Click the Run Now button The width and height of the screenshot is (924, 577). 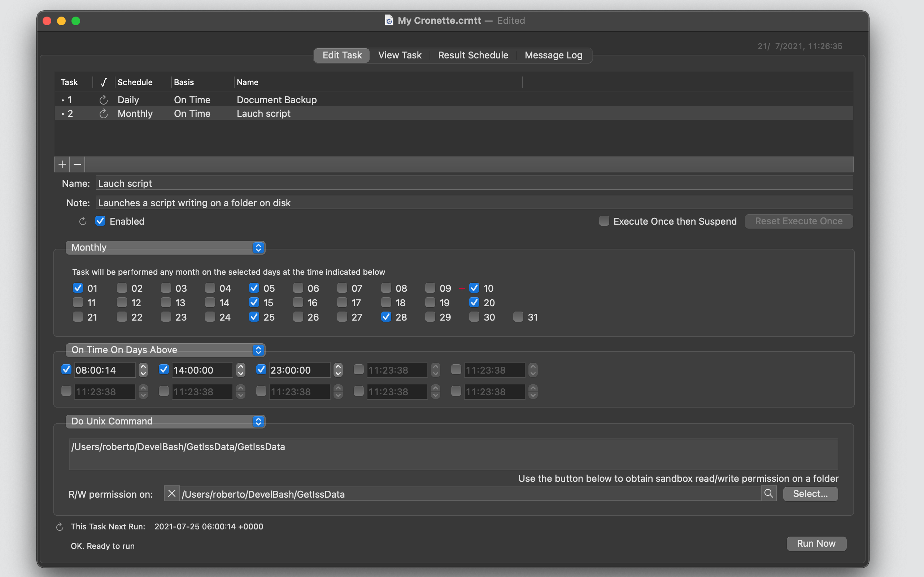816,543
